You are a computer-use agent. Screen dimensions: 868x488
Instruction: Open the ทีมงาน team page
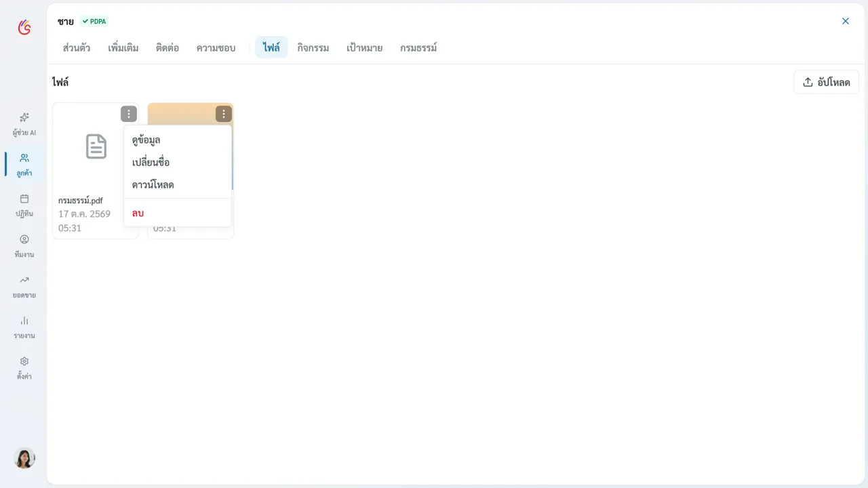click(24, 246)
